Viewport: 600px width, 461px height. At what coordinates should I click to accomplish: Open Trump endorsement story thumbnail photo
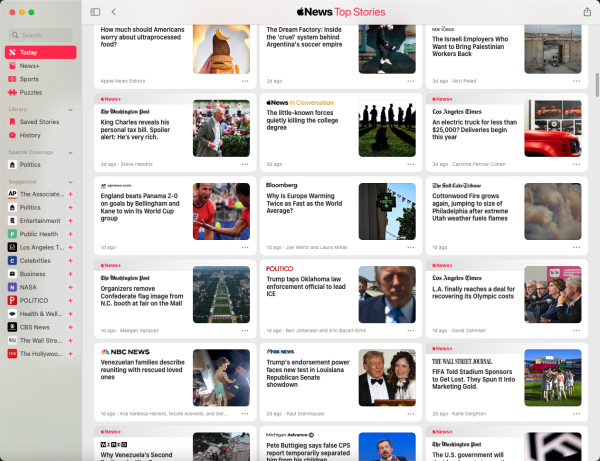(387, 378)
